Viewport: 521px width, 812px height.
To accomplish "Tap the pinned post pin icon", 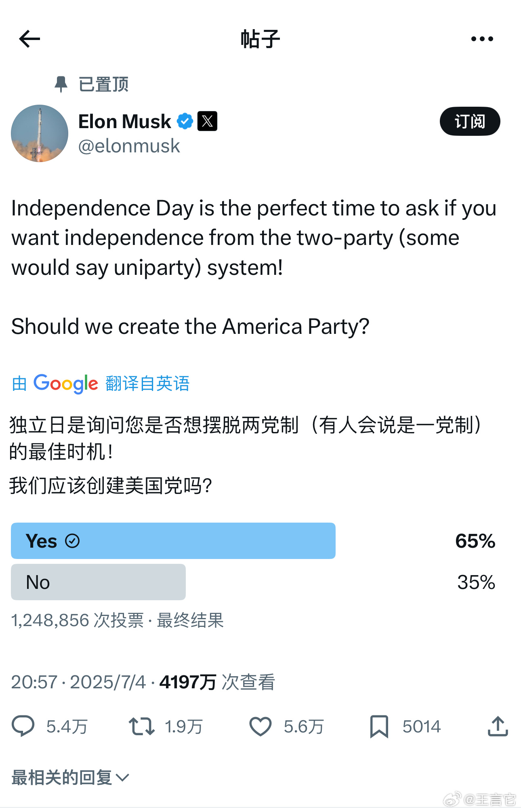I will pyautogui.click(x=61, y=84).
